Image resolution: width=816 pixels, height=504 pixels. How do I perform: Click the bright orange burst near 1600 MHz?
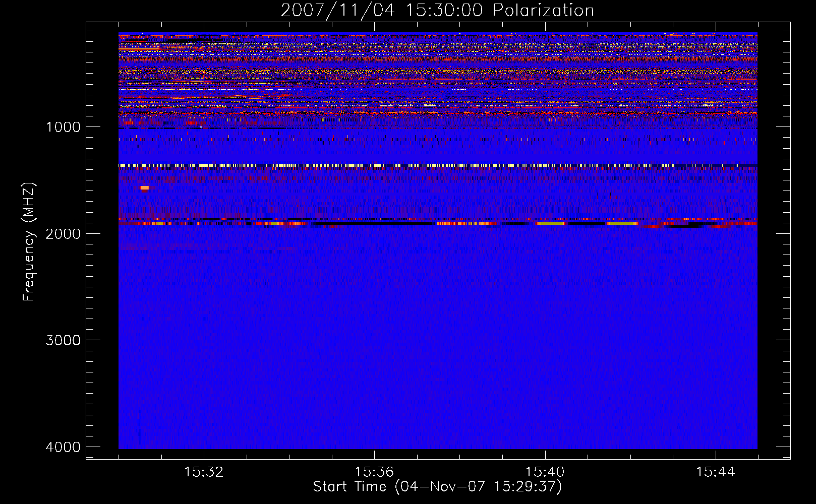(145, 188)
